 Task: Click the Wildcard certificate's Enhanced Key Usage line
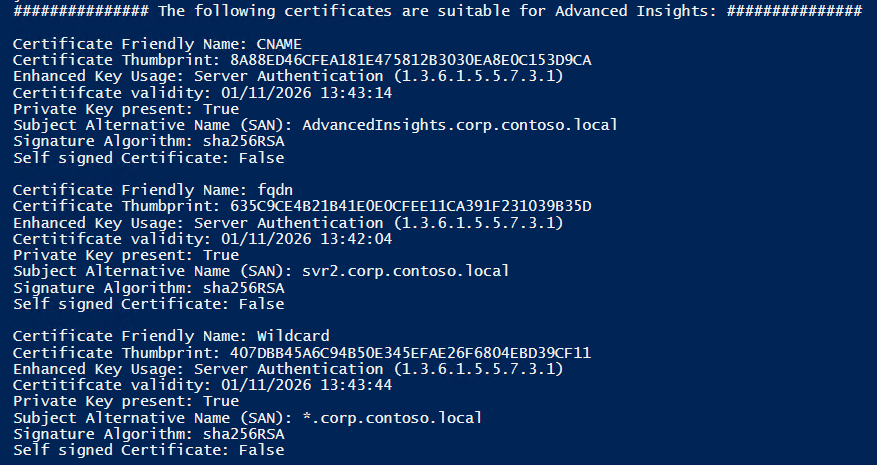click(289, 368)
